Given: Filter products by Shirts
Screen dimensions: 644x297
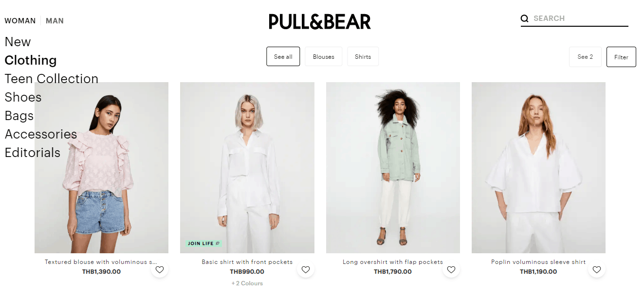Looking at the screenshot, I should [x=363, y=56].
